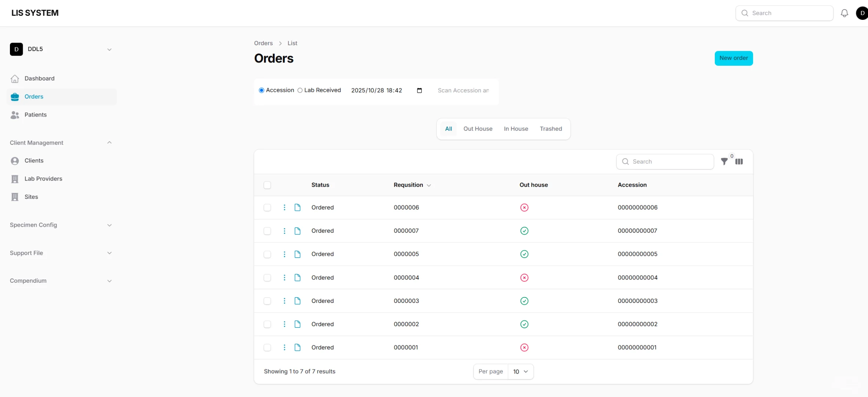Switch to the Trashed tab
Screen dimensions: 868x397
tap(551, 129)
